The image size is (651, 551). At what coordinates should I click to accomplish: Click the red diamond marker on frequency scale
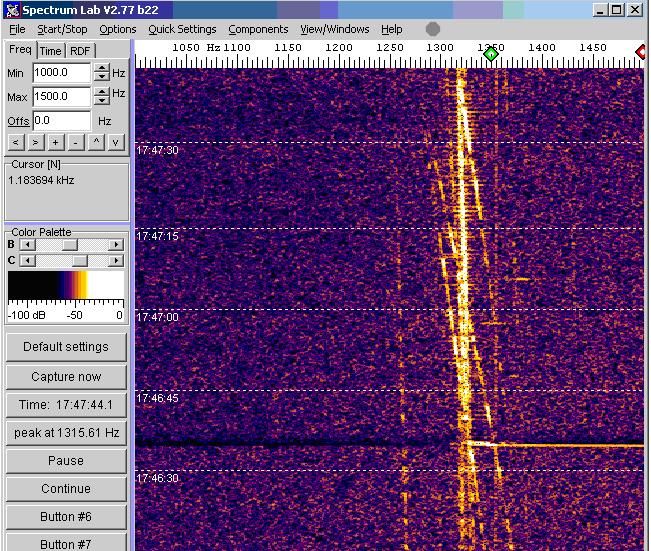click(642, 51)
